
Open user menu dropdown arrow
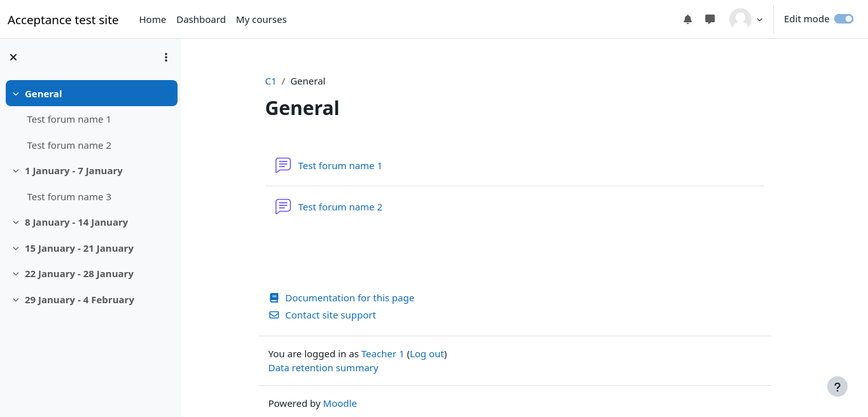(759, 20)
